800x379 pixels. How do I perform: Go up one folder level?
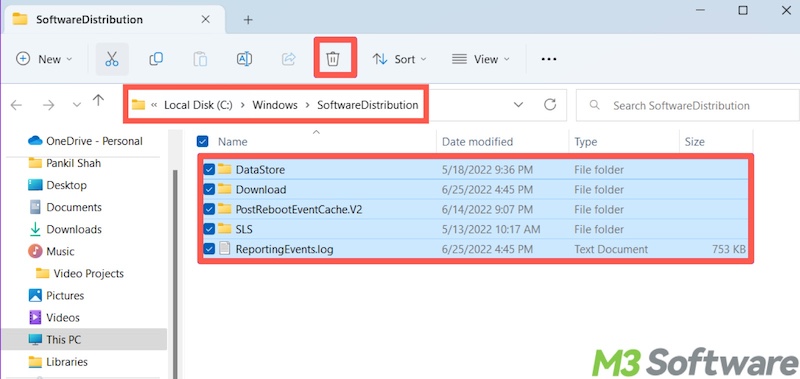point(98,100)
